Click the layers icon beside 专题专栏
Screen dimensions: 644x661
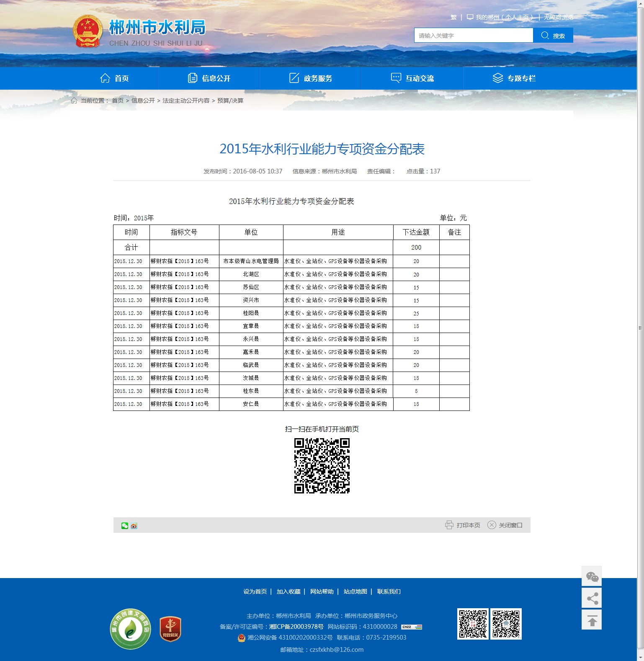click(x=498, y=78)
